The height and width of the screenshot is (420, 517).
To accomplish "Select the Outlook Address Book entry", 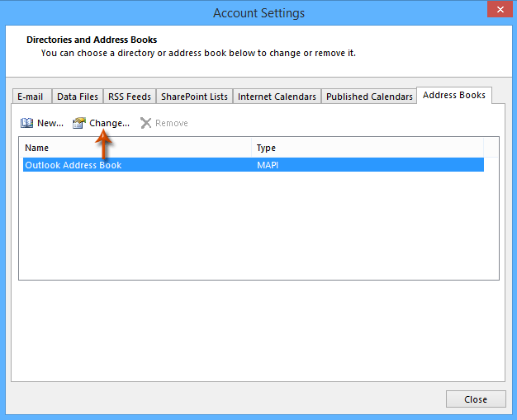I will point(74,165).
